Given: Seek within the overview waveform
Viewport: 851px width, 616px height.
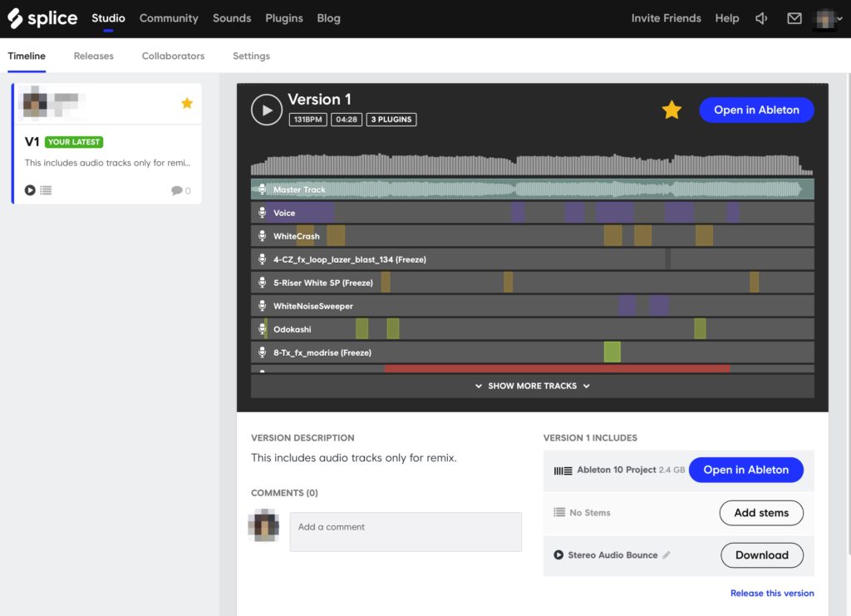Looking at the screenshot, I should [532, 164].
